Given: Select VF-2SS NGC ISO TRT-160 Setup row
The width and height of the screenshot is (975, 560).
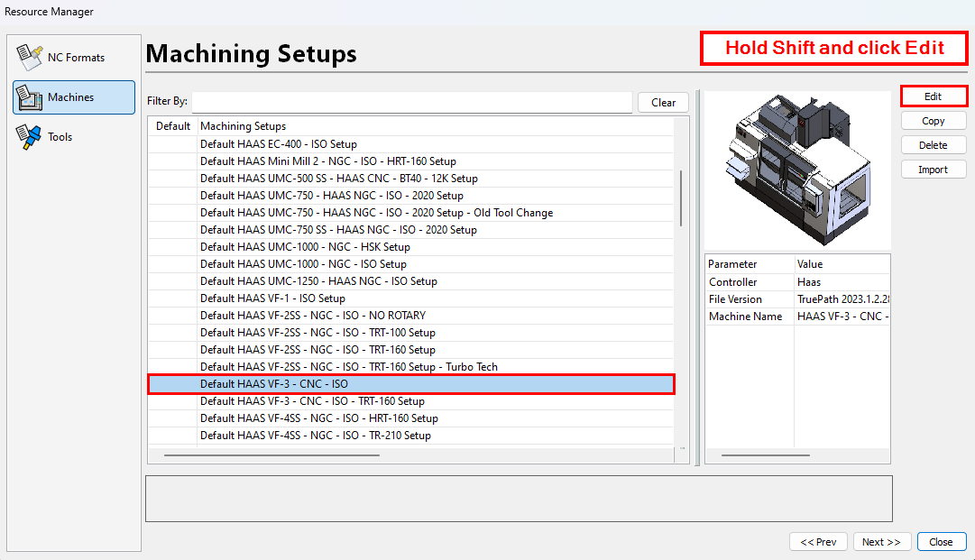Looking at the screenshot, I should (x=411, y=350).
